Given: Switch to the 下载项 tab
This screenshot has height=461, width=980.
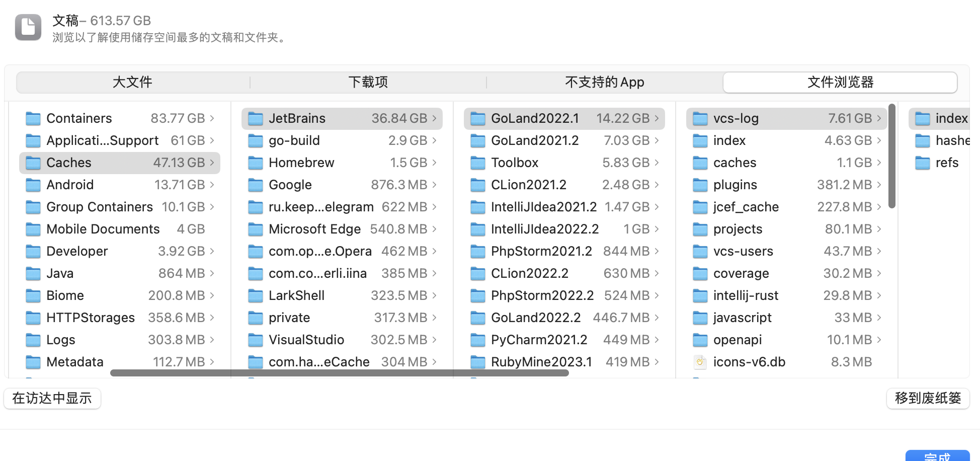Looking at the screenshot, I should click(368, 82).
